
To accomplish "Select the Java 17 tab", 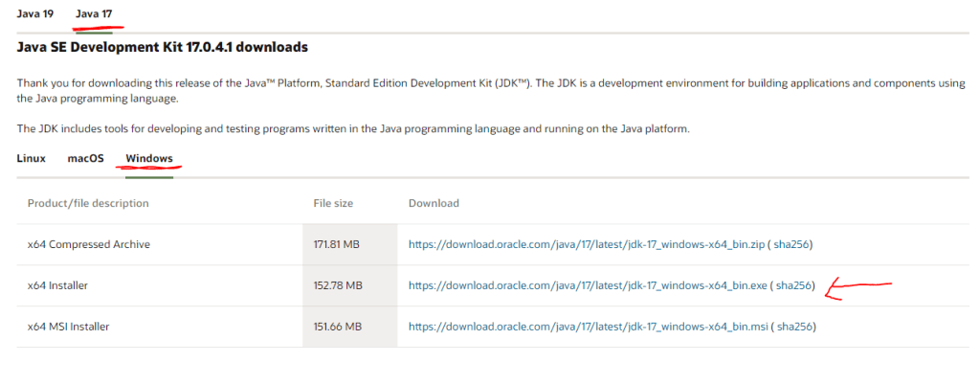I will pos(94,13).
